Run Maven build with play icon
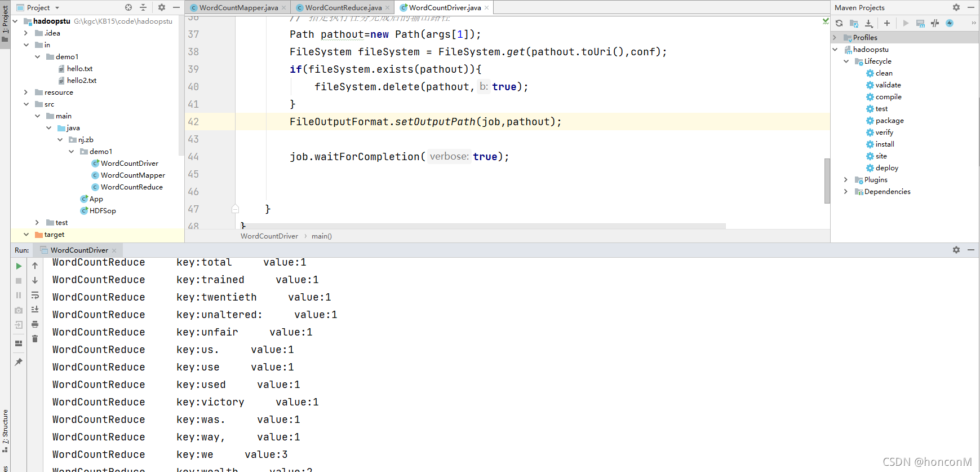This screenshot has width=980, height=472. click(906, 23)
